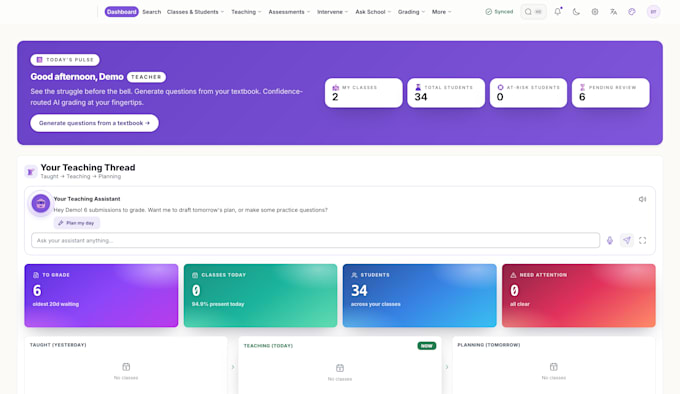This screenshot has width=680, height=394.
Task: Click chevron between Taught and Teaching panels
Action: click(233, 367)
